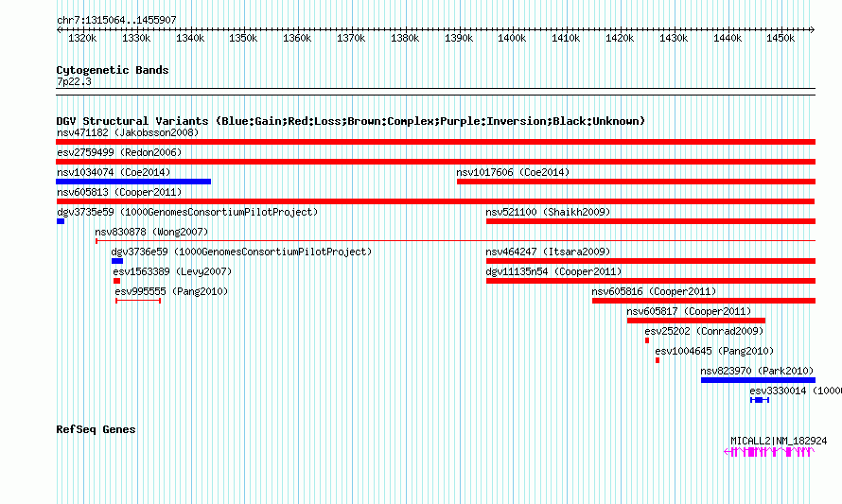Screen dimensions: 842x504
Task: Click the 7p22.3 band label
Action: 74,81
